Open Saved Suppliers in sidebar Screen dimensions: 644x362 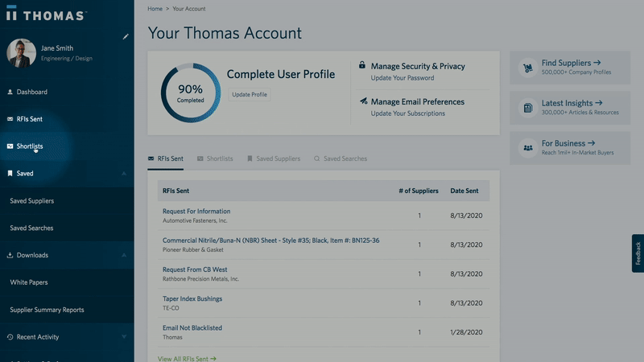tap(31, 201)
